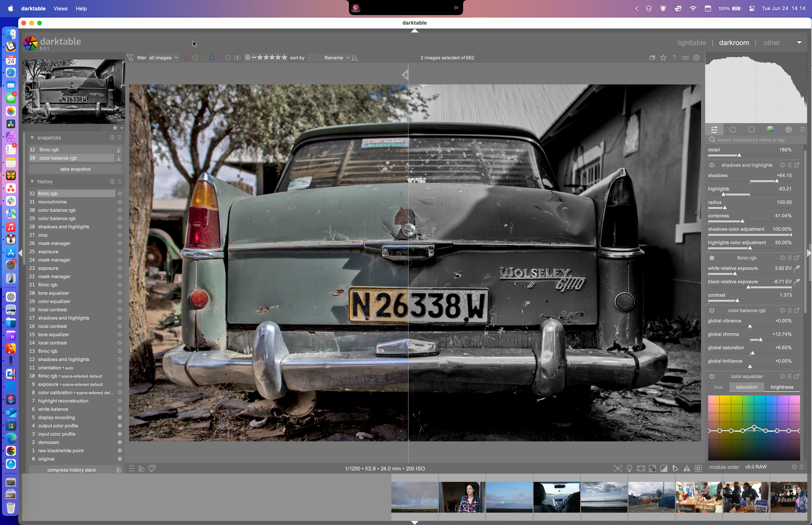Toggle the shadows and highlights module power

[712, 165]
